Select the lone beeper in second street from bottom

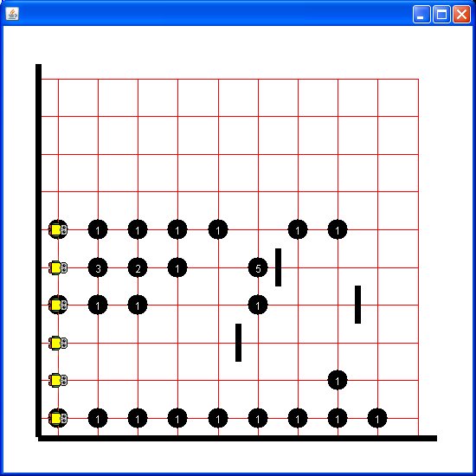pos(338,380)
